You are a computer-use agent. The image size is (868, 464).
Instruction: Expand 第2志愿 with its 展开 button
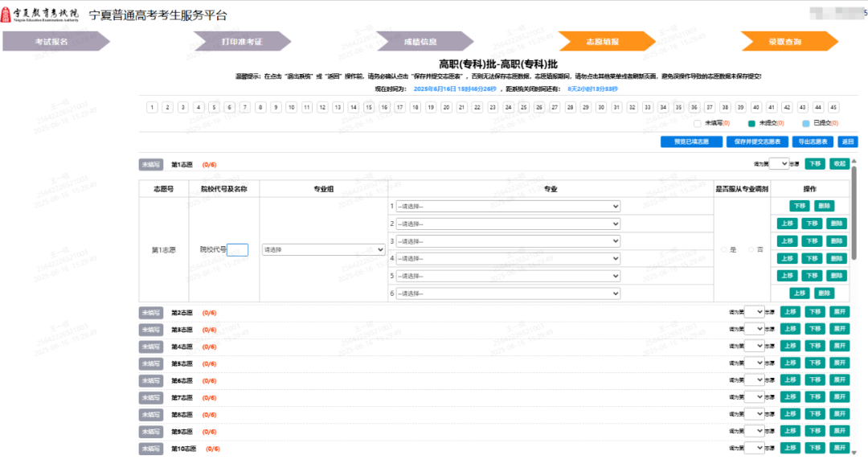click(840, 311)
